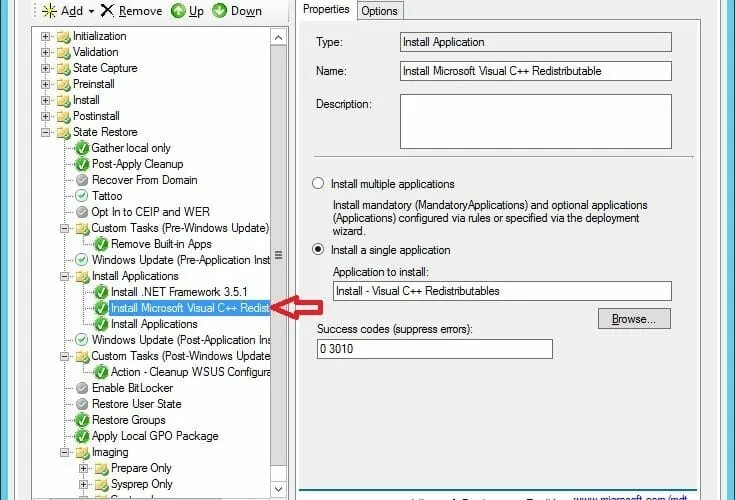Click the Application to install field

point(502,291)
